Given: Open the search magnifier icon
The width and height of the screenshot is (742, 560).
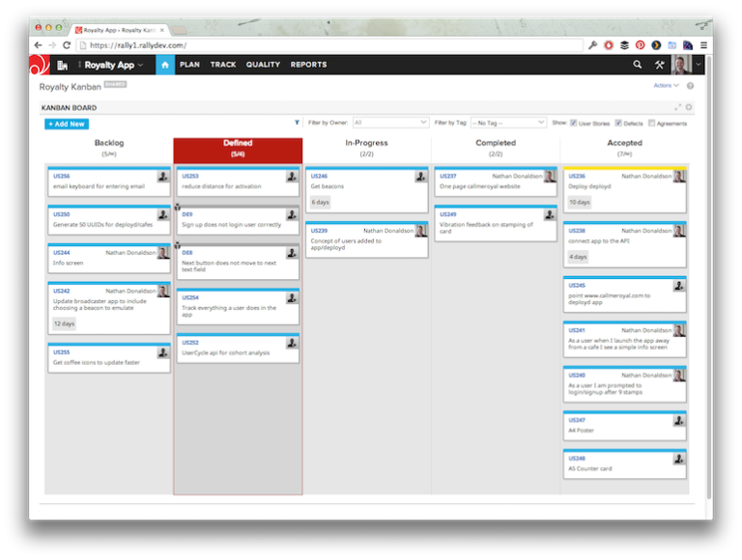Looking at the screenshot, I should click(637, 65).
